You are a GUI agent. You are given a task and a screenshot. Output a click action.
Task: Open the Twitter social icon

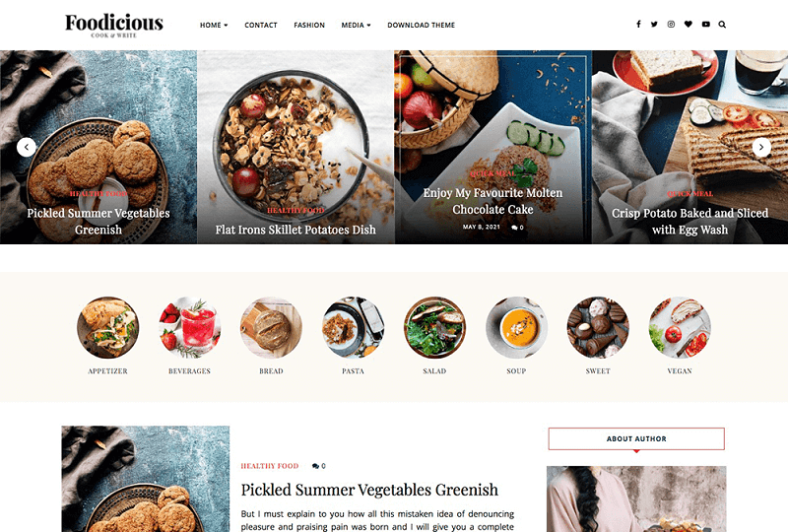point(654,24)
